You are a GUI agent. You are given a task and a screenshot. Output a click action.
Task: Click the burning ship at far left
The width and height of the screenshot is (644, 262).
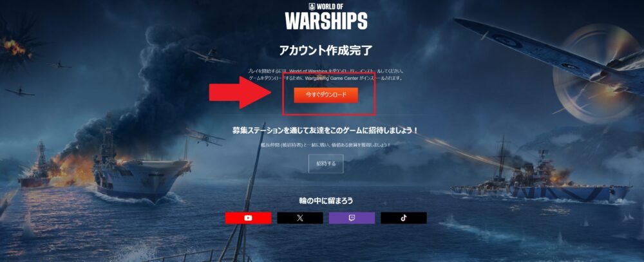37,169
